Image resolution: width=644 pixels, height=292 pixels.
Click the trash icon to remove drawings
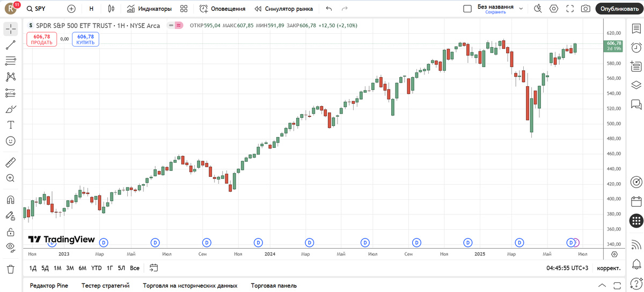click(10, 268)
